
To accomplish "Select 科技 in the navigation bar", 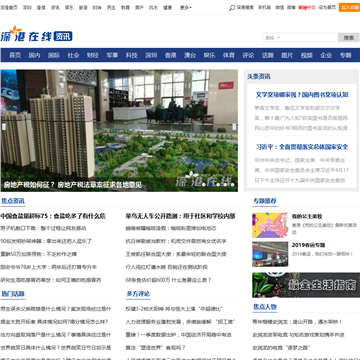I will 132,55.
